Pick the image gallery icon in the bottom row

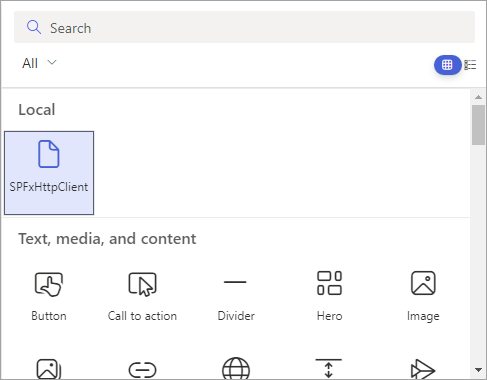(49, 369)
